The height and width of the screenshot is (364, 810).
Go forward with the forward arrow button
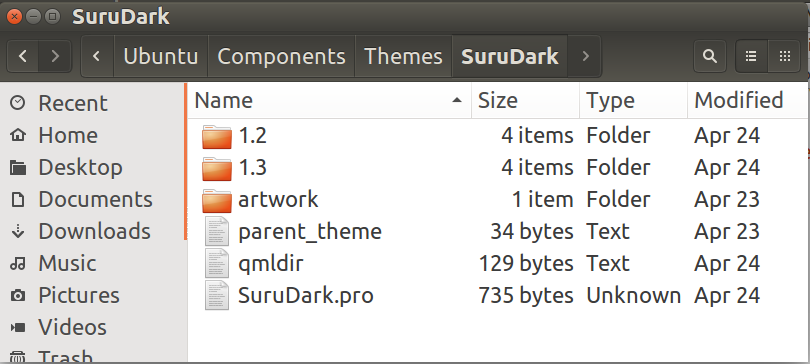55,56
